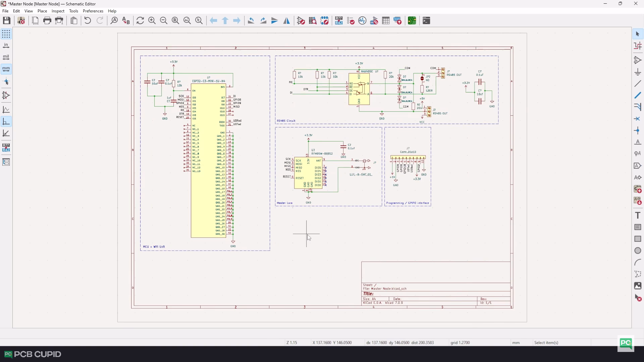Toggle hidden pins visibility
The image size is (644, 362).
[x=6, y=96]
